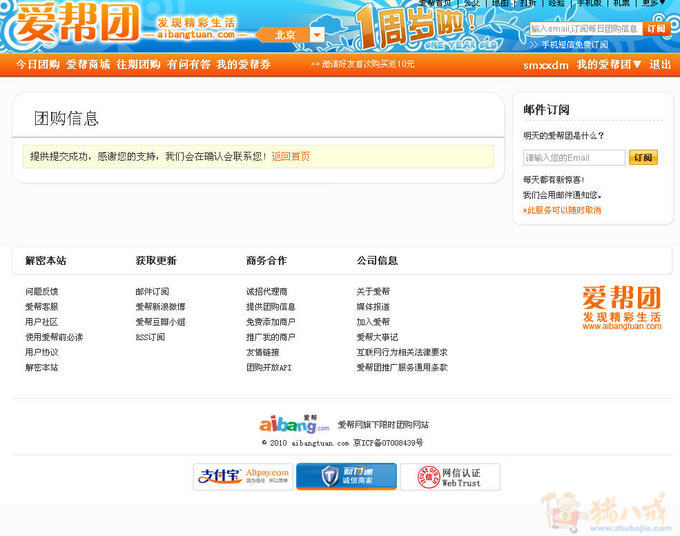
Task: Open the 用户协议 footer link
Action: (42, 352)
